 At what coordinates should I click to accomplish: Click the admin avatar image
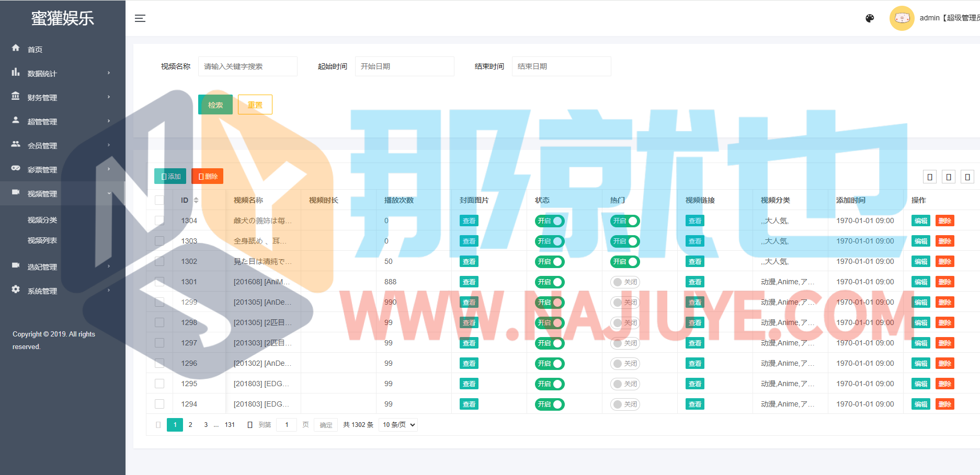click(x=902, y=18)
